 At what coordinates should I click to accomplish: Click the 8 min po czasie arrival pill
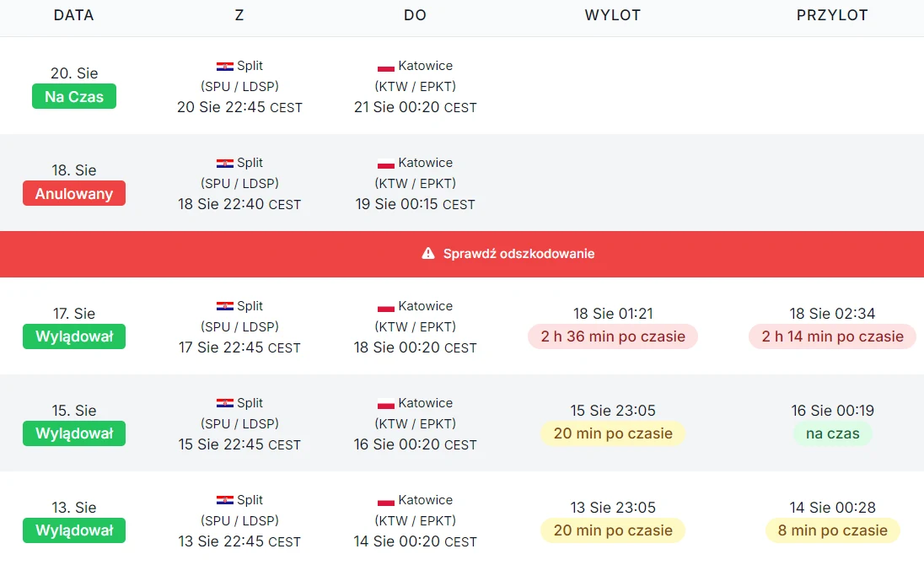(832, 530)
